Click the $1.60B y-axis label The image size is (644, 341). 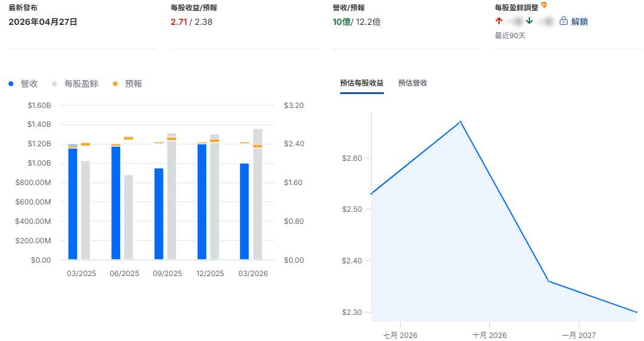tap(39, 106)
